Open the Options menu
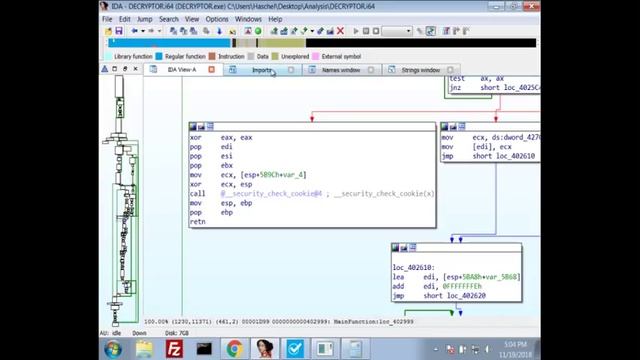 [x=217, y=19]
